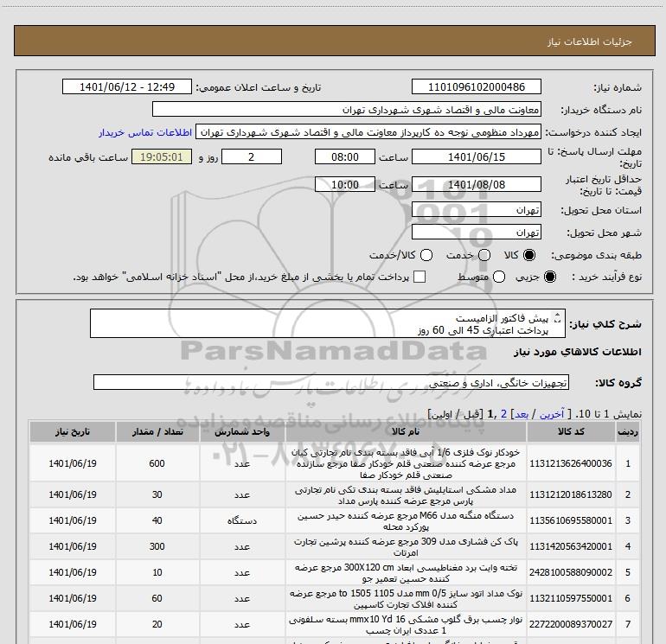
Task: Click the شرح کلی نیاز description box
Action: pyautogui.click(x=328, y=323)
